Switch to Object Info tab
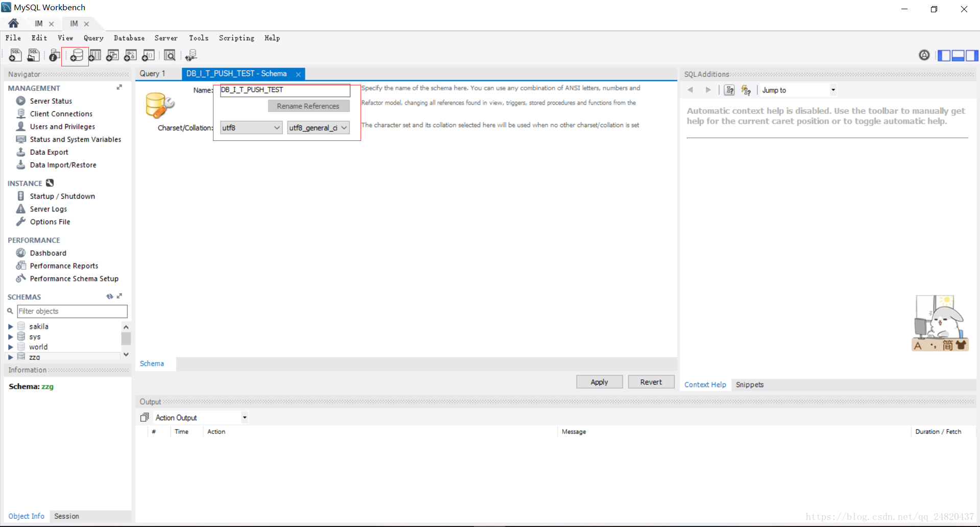This screenshot has width=980, height=527. click(27, 516)
